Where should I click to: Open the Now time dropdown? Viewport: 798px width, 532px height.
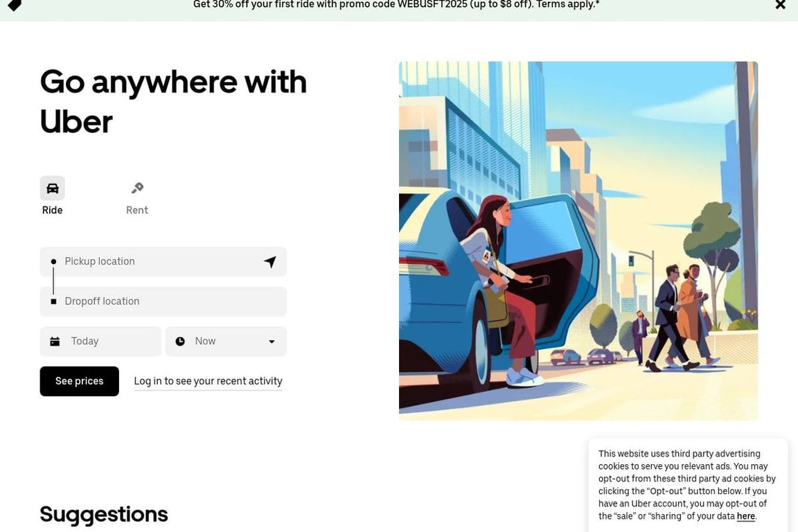226,341
